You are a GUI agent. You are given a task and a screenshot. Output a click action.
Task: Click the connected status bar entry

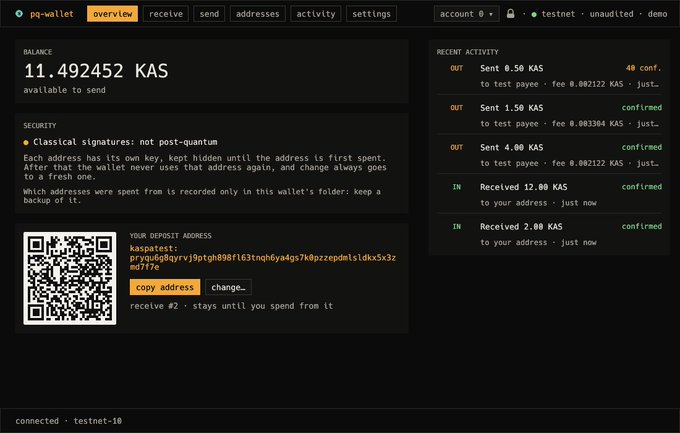(37, 421)
